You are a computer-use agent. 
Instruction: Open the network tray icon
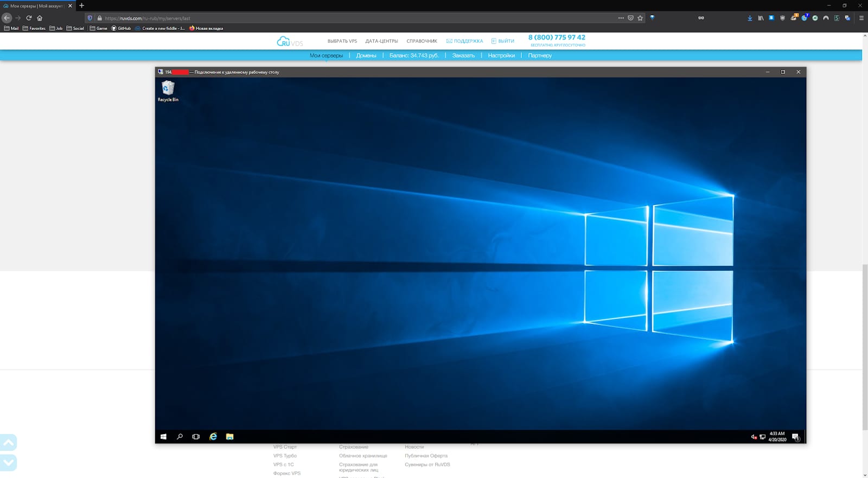coord(762,437)
